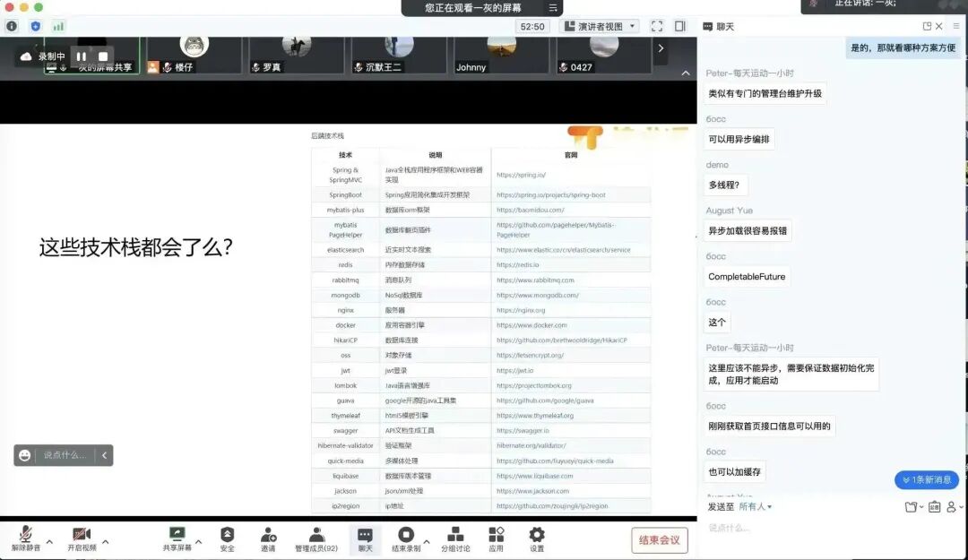Screen dimensions: 968x560
Task: Show next participants in video strip
Action: pyautogui.click(x=661, y=48)
